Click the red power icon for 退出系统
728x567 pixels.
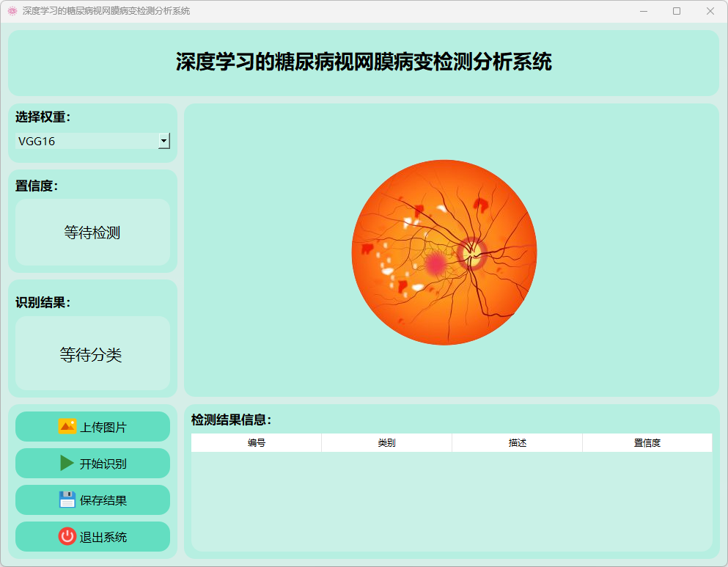[x=67, y=536]
